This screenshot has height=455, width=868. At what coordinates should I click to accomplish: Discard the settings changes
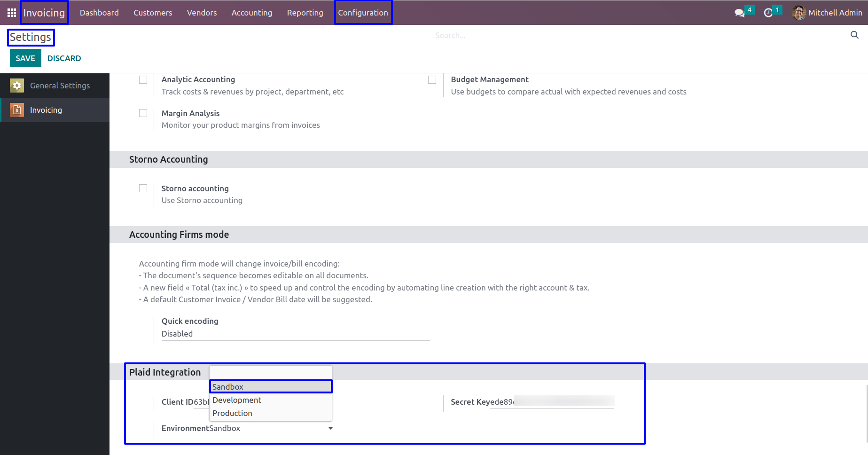[64, 58]
